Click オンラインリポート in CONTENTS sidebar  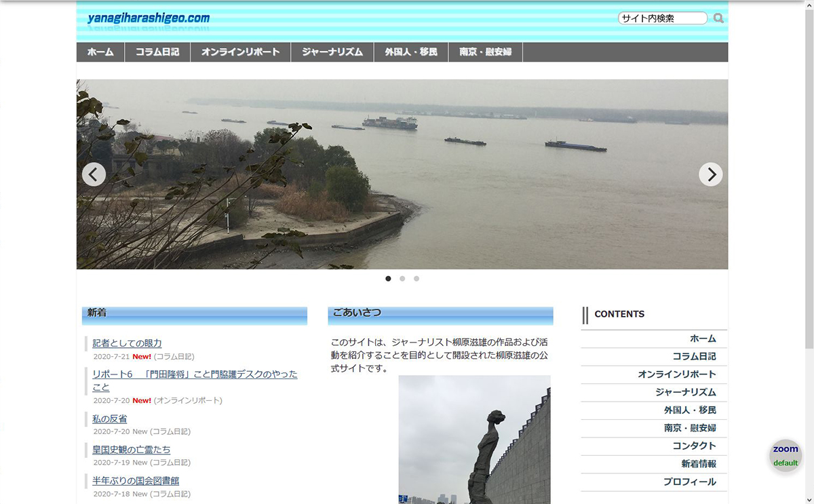[x=677, y=374]
